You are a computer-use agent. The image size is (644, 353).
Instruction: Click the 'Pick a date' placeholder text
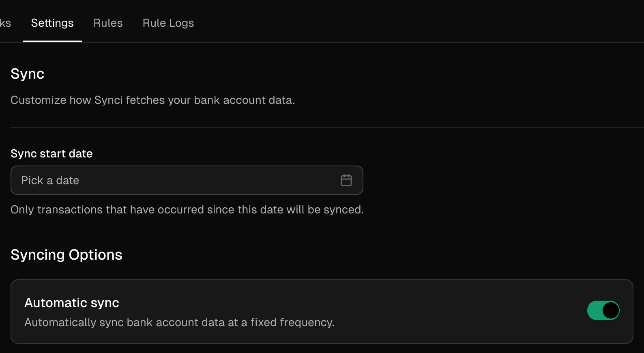[x=50, y=181]
